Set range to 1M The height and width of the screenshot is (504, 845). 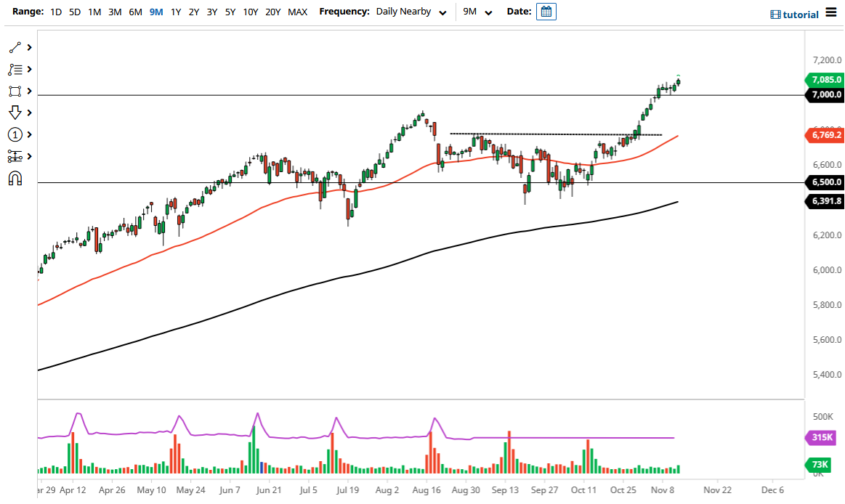pyautogui.click(x=94, y=12)
